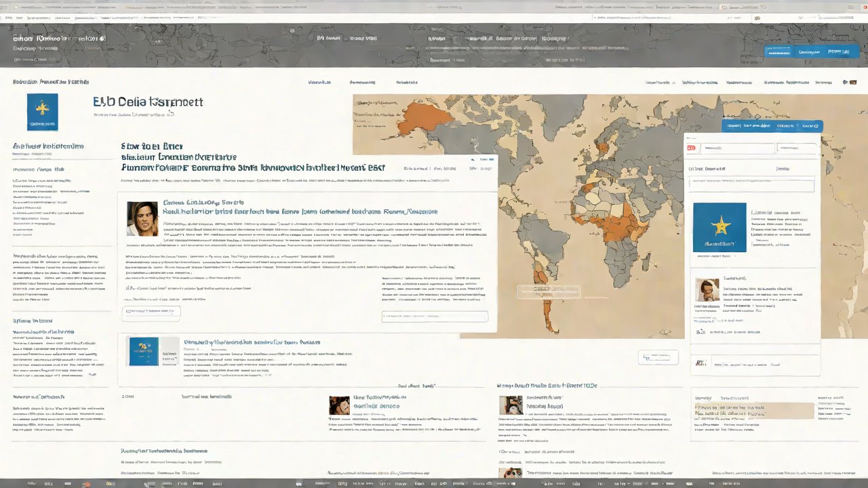868x488 pixels.
Task: Click the red icon in the bottom taskbar
Action: (86, 484)
